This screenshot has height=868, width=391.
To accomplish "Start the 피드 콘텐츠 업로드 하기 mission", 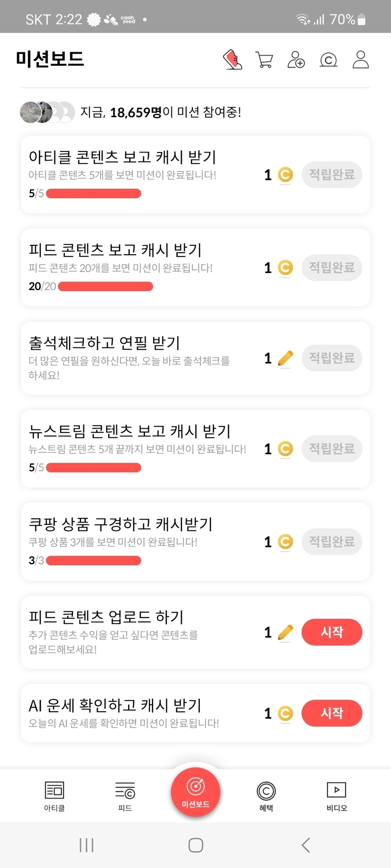I will (332, 632).
